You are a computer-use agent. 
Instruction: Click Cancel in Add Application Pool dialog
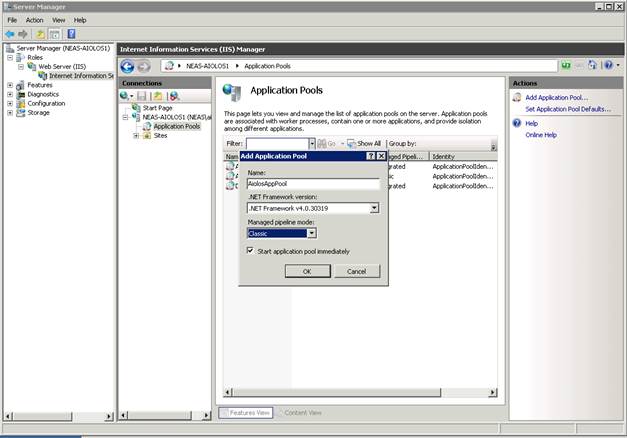point(357,271)
